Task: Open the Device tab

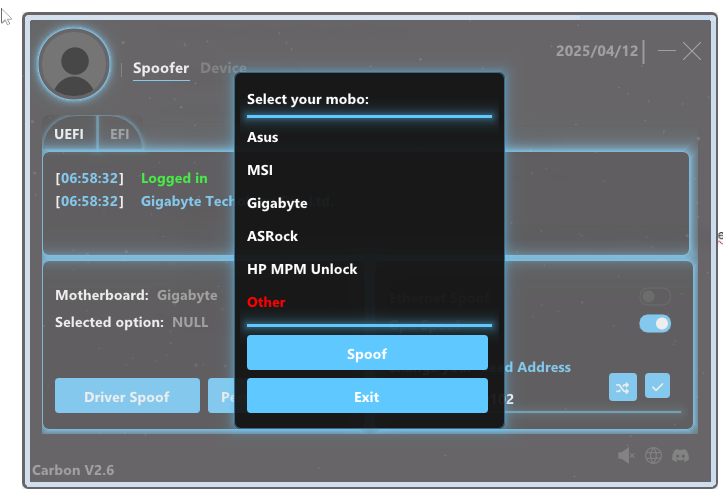Action: point(223,68)
